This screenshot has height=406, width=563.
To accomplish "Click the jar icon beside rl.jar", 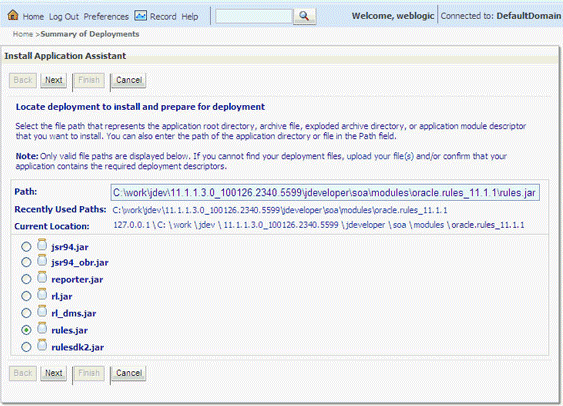I will coord(42,294).
